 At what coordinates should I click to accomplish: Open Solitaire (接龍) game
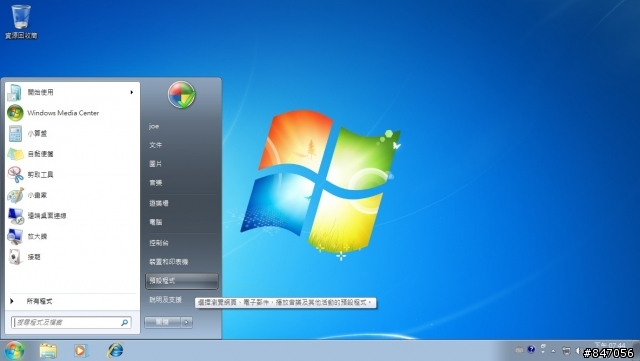(x=71, y=257)
